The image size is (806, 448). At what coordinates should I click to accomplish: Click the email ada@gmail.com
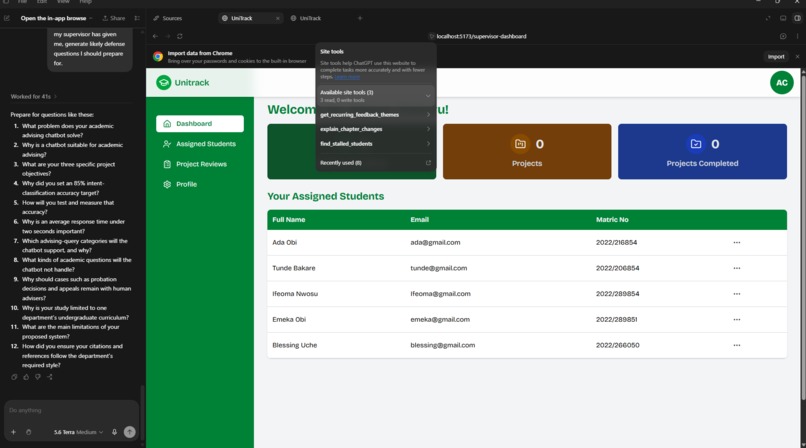[x=435, y=242]
